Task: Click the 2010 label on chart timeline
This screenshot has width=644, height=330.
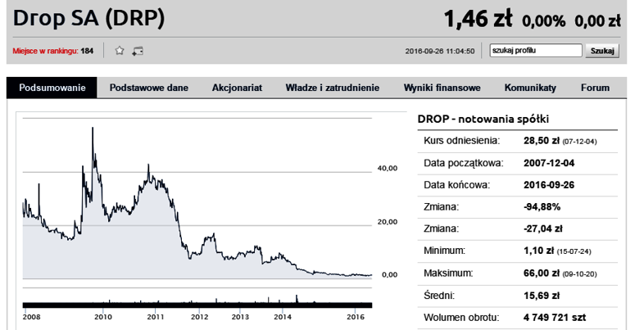Action: coord(102,317)
